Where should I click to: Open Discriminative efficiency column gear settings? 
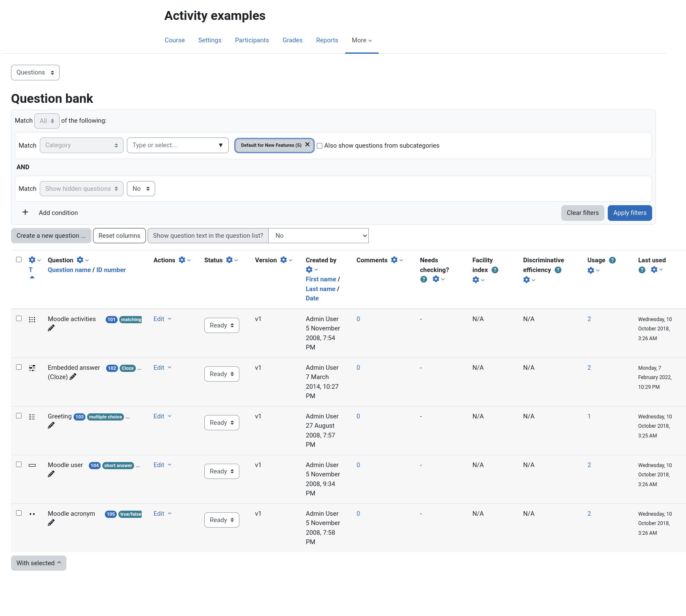tap(529, 280)
